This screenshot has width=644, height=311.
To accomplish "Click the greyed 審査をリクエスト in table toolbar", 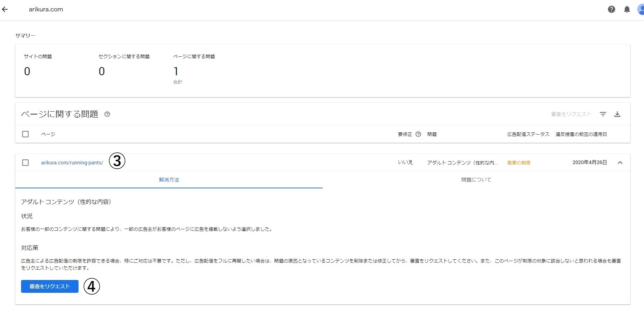I will 571,114.
